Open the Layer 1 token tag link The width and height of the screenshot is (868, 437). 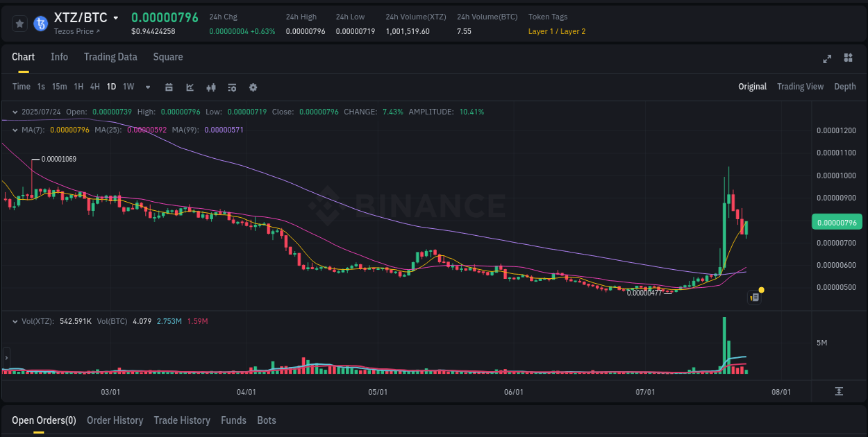541,31
